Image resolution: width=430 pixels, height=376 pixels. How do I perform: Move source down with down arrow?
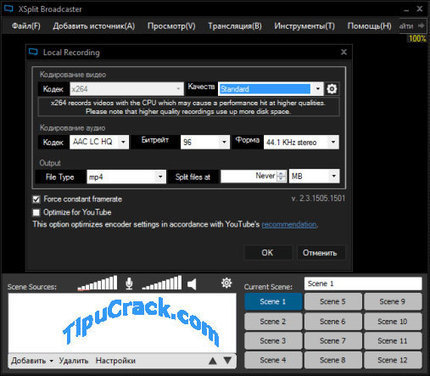tap(228, 360)
